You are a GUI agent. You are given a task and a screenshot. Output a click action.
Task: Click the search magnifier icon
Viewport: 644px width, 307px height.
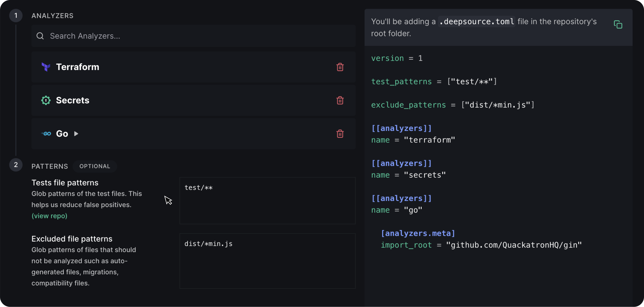click(40, 36)
